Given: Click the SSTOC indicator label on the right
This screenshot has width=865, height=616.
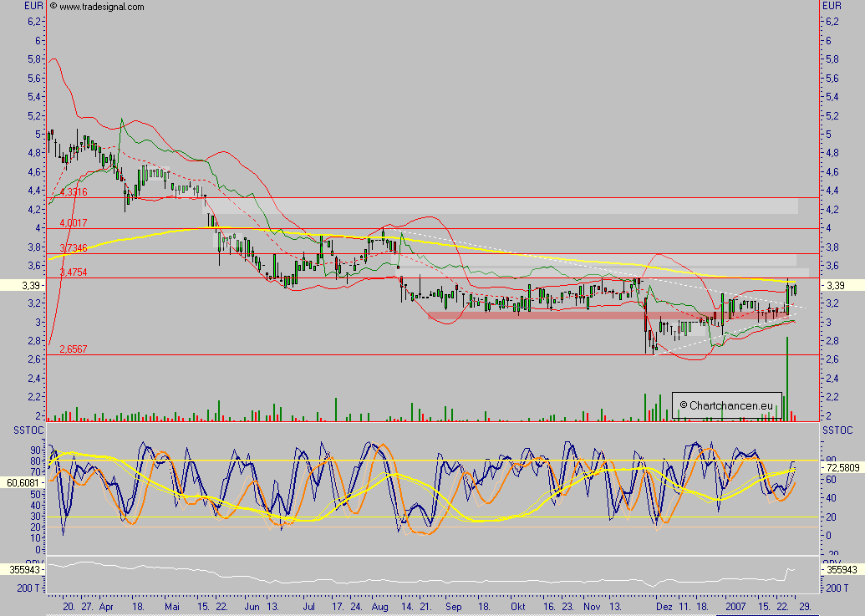Looking at the screenshot, I should click(837, 430).
